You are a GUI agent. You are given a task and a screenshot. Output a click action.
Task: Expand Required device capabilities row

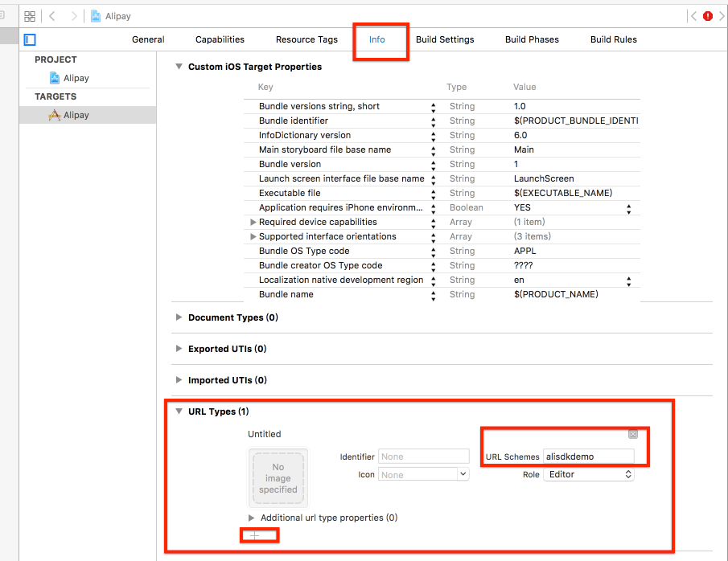coord(253,223)
